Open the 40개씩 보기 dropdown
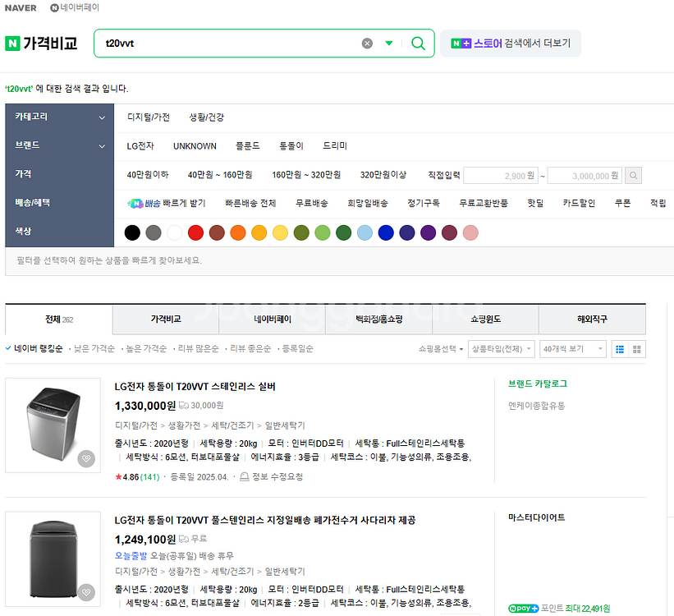This screenshot has width=674, height=616. [x=573, y=349]
